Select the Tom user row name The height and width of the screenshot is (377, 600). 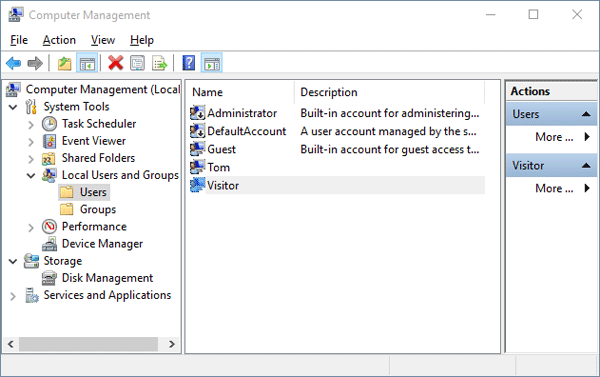218,167
